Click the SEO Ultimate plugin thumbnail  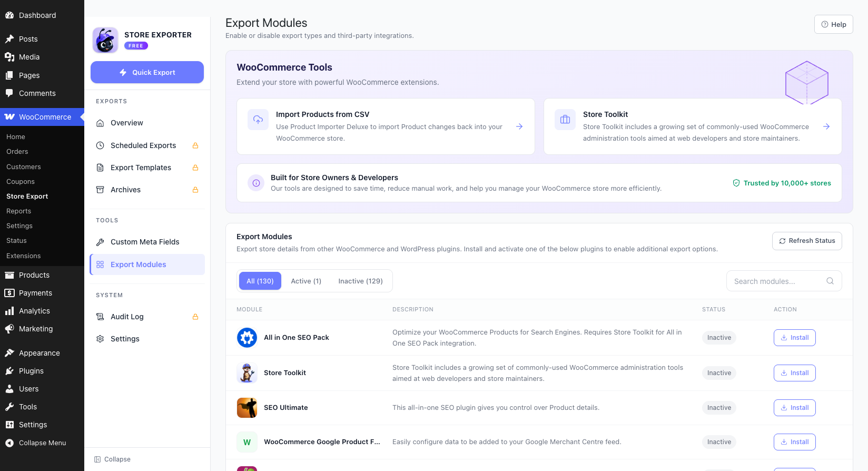pos(247,408)
